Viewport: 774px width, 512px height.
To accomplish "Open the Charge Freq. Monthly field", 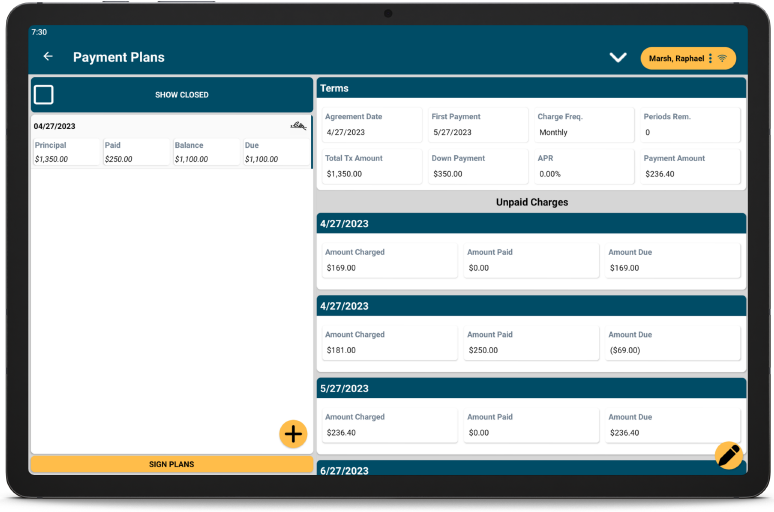I will click(583, 125).
